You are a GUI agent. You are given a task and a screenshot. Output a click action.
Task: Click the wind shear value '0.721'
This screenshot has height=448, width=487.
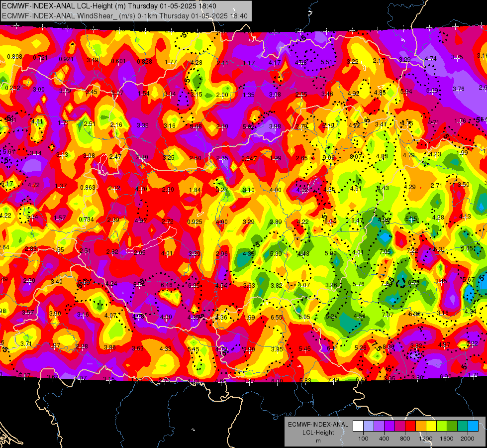coord(40,58)
